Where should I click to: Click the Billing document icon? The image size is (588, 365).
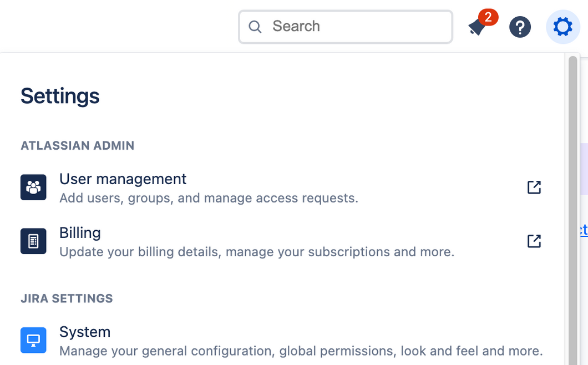coord(33,241)
